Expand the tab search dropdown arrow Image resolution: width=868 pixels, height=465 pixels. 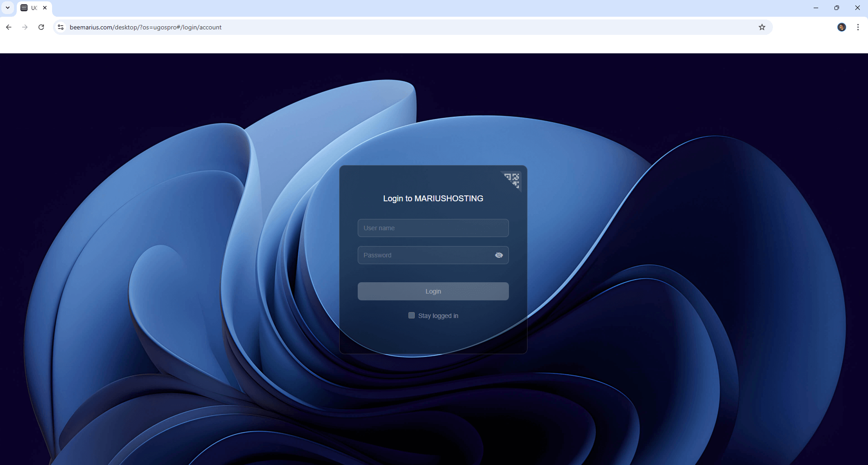click(x=8, y=8)
